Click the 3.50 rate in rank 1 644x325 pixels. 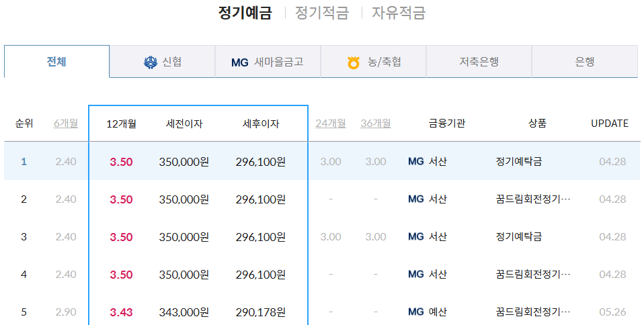(121, 162)
